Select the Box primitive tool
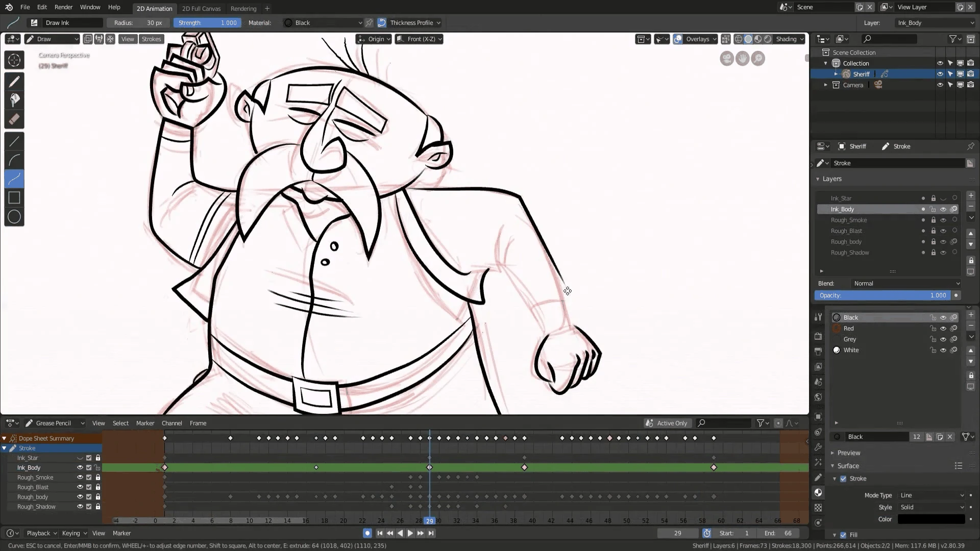980x551 pixels. (14, 198)
